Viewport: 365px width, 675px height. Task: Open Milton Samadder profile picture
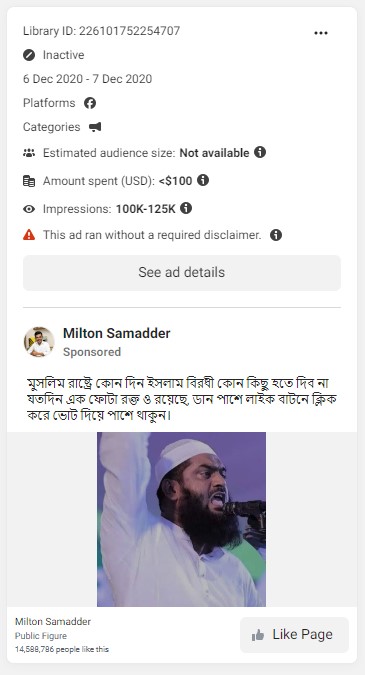click(x=39, y=342)
